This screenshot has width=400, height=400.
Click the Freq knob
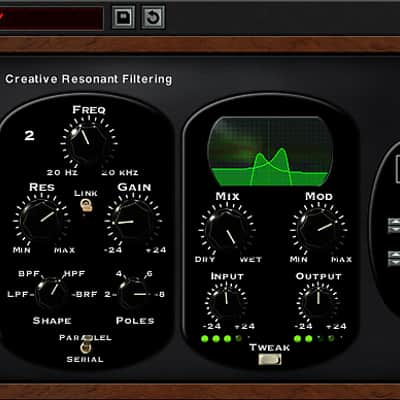pyautogui.click(x=89, y=143)
